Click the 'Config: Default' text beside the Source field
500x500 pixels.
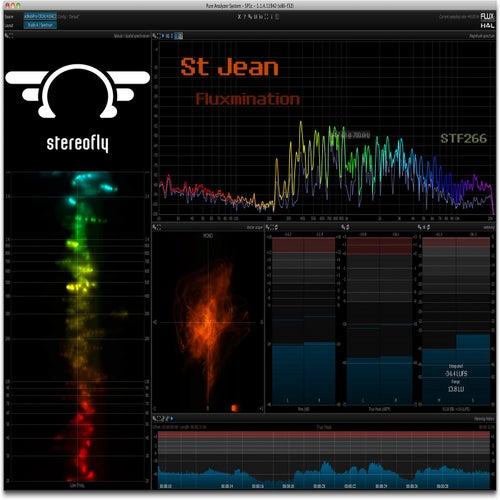[69, 16]
